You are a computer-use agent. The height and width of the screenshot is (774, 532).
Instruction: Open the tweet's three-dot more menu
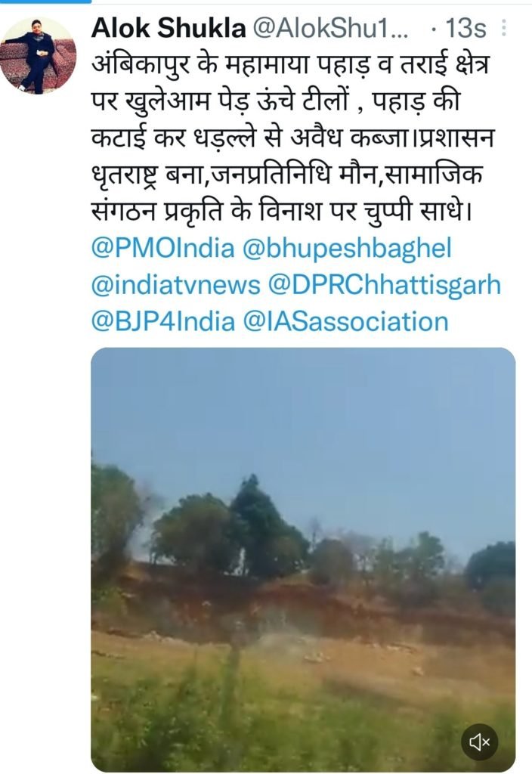(x=503, y=28)
